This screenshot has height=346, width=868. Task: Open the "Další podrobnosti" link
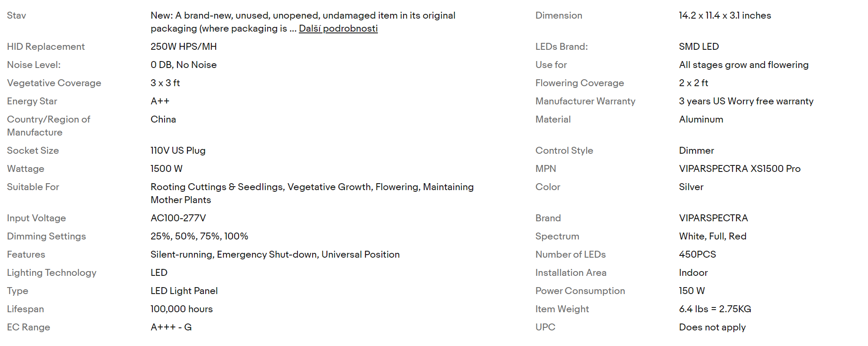pyautogui.click(x=338, y=29)
